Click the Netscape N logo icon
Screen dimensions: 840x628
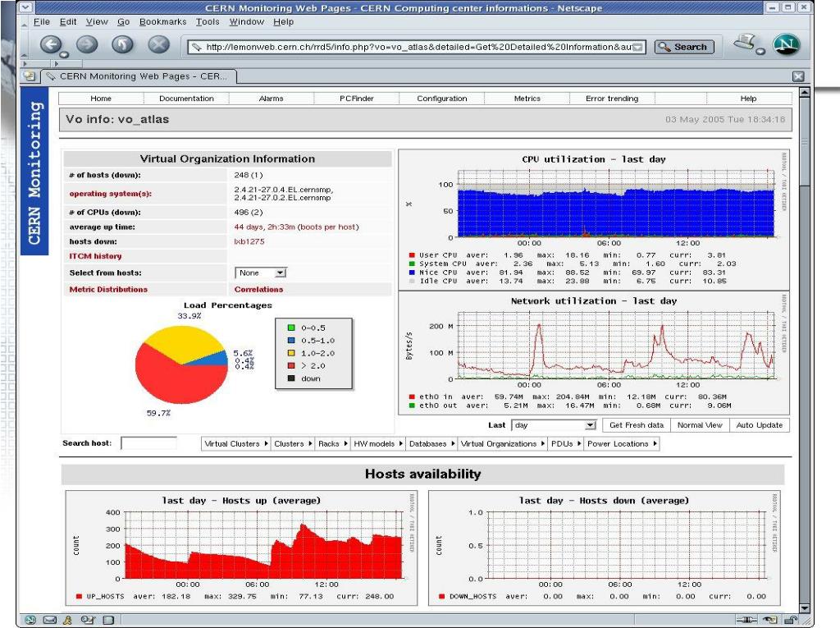[786, 44]
